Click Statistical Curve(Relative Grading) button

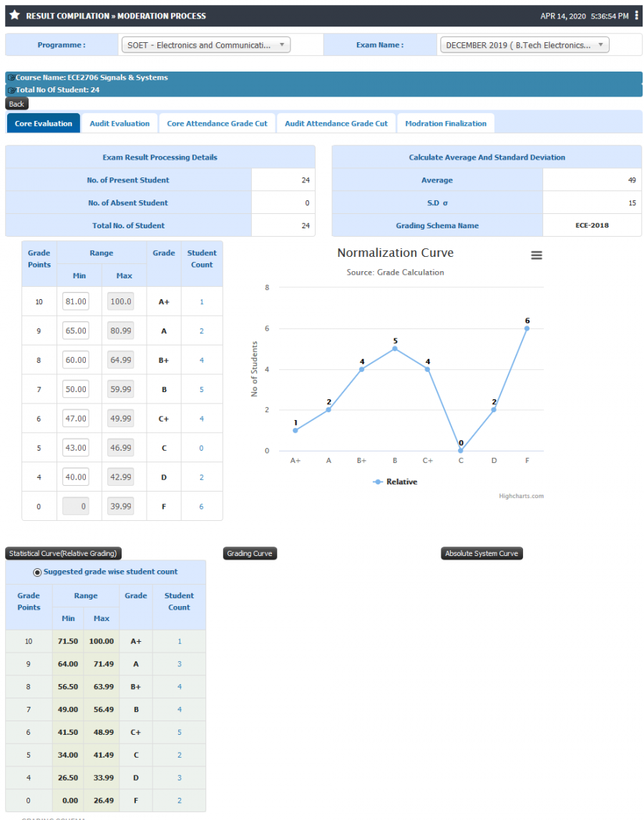pos(63,553)
